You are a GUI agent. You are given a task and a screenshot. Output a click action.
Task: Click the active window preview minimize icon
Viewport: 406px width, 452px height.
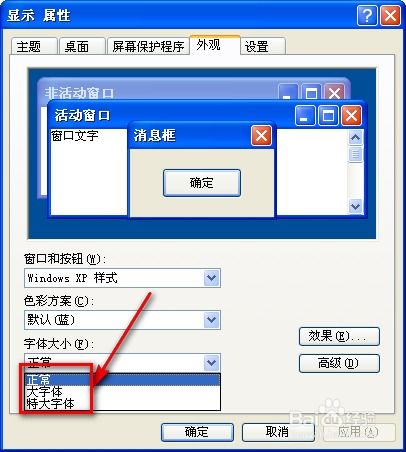click(305, 116)
